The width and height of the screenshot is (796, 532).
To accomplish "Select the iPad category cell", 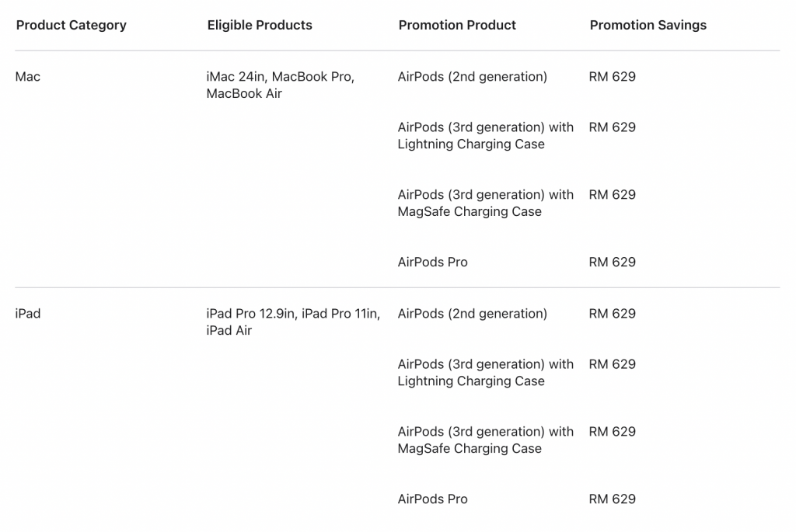I will [x=28, y=314].
